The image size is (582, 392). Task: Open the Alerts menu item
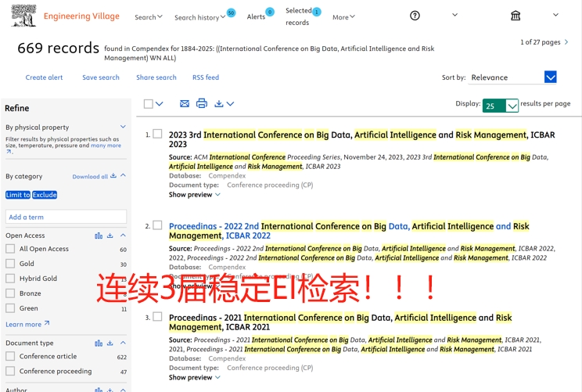click(256, 16)
